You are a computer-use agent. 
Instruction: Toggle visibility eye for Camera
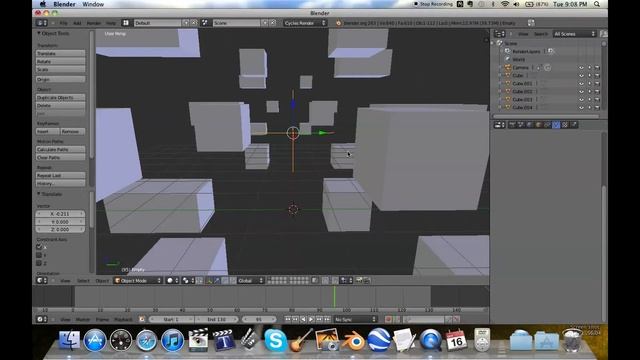point(581,67)
